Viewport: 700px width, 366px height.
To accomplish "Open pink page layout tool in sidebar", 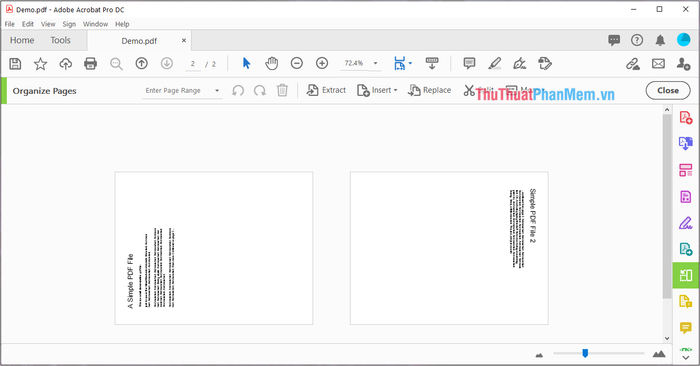I will [x=686, y=170].
